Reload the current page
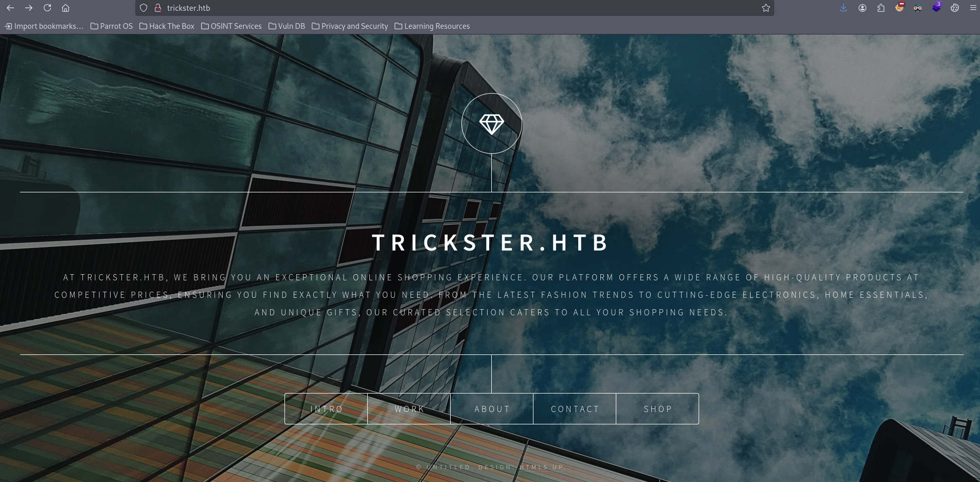The image size is (980, 482). tap(47, 8)
